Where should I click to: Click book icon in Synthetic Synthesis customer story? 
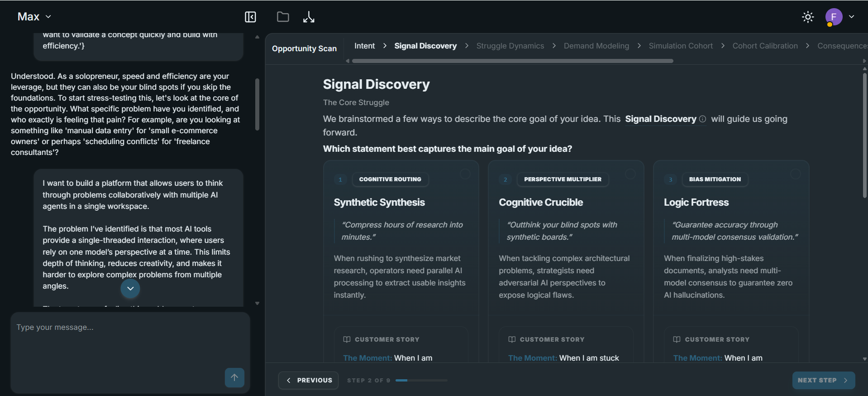347,339
